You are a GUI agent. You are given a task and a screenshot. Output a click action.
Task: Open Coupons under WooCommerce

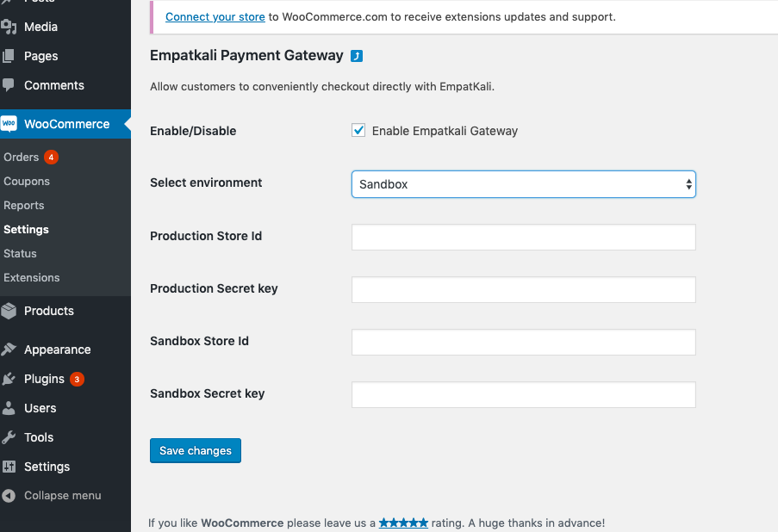pyautogui.click(x=27, y=182)
